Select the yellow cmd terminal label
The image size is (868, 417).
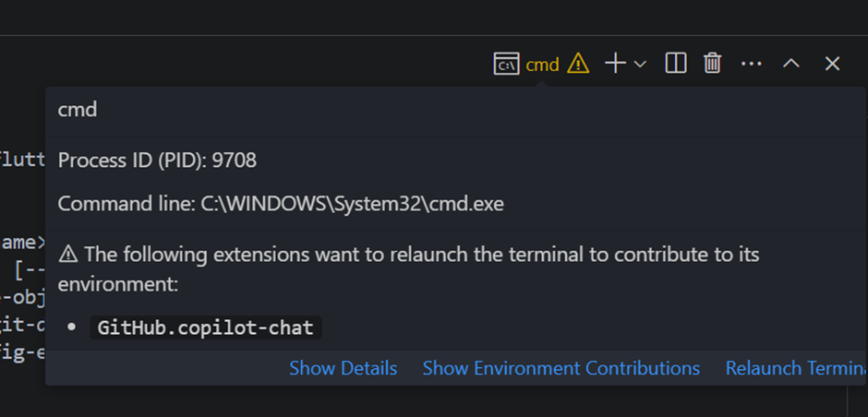click(542, 65)
